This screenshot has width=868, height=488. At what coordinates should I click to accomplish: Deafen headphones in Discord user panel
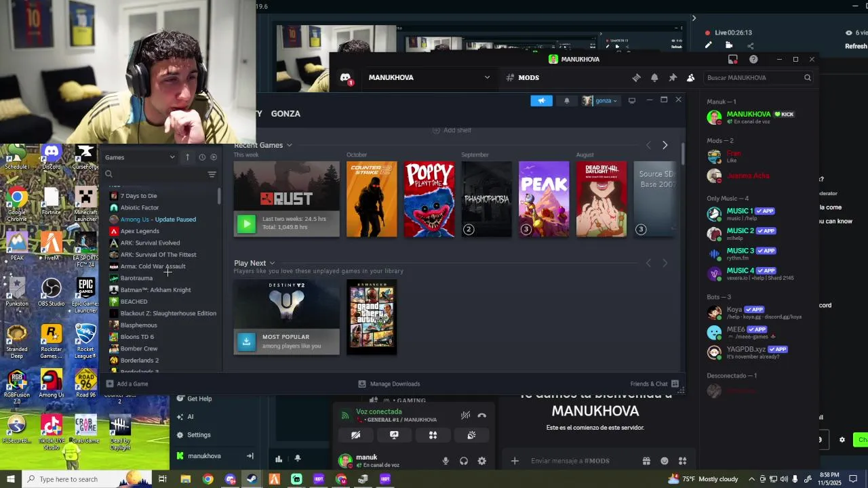coord(464,461)
